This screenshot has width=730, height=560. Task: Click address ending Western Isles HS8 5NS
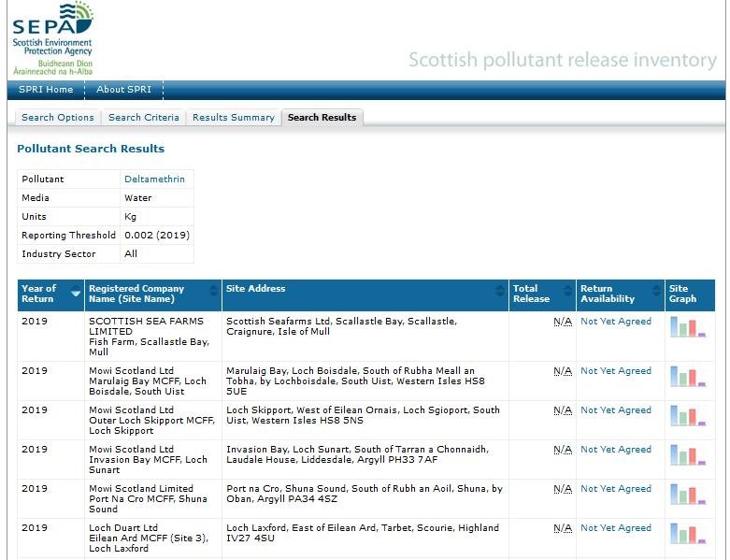coord(364,415)
